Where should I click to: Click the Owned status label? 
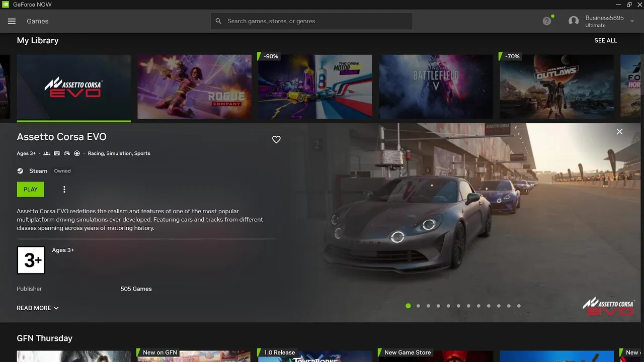[62, 171]
